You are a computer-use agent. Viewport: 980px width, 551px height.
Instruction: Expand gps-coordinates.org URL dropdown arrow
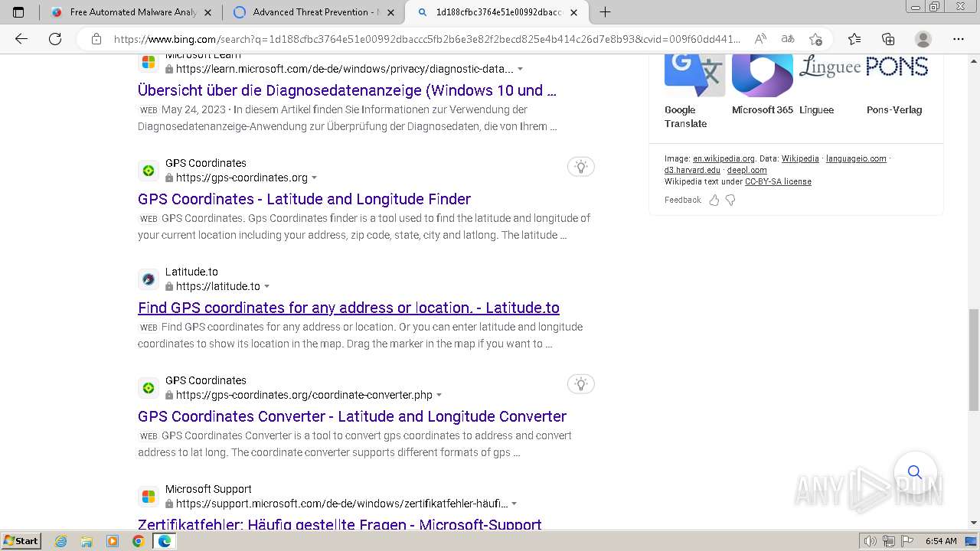tap(314, 178)
